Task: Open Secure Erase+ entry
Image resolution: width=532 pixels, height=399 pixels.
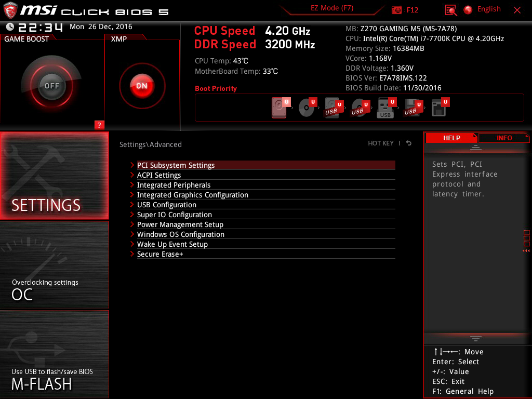Action: click(x=266, y=254)
